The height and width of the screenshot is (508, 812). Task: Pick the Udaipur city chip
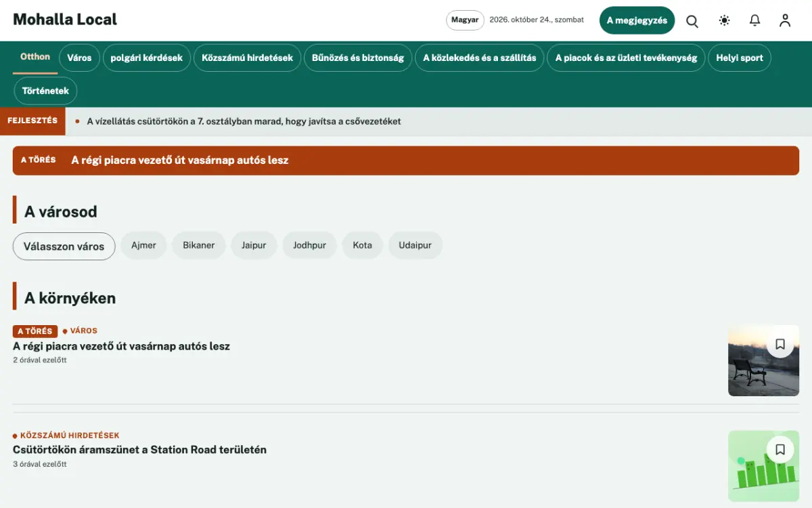[x=415, y=245]
